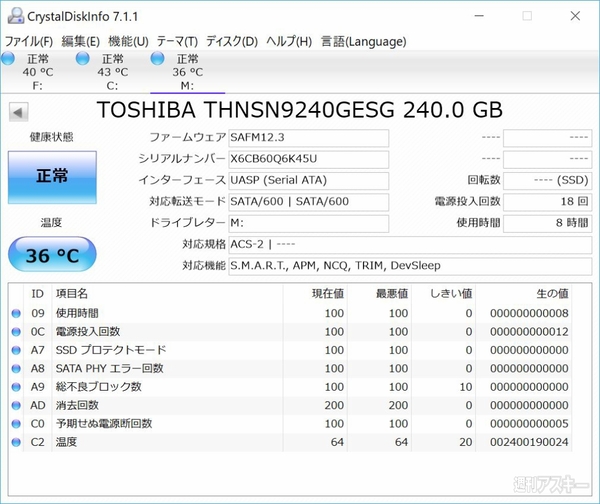This screenshot has width=600, height=504.
Task: Click the blue status dot for A8 SATA PHY エラー回数
Action: pos(16,369)
